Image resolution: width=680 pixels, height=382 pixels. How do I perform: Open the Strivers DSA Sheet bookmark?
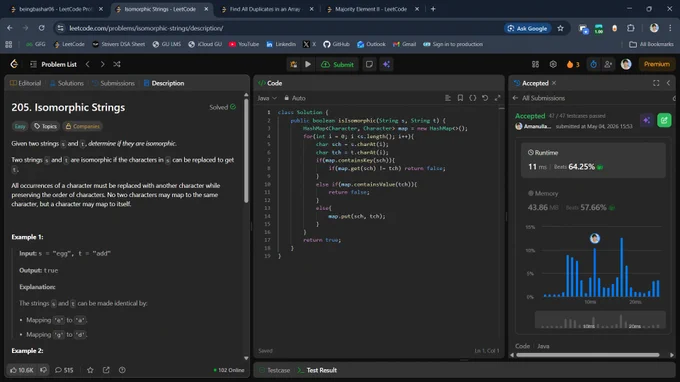(x=119, y=44)
